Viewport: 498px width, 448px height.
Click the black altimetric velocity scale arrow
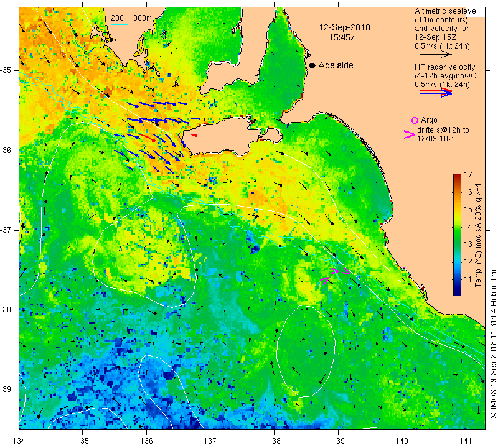point(435,55)
